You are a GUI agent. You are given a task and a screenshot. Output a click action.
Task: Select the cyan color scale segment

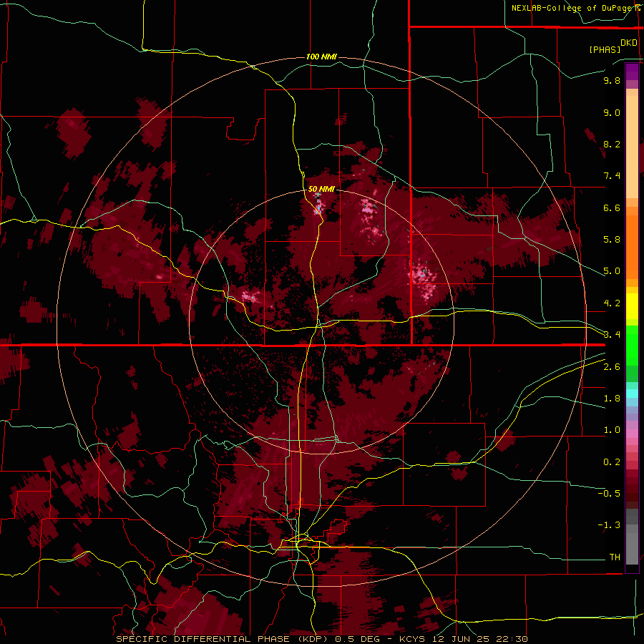632,394
